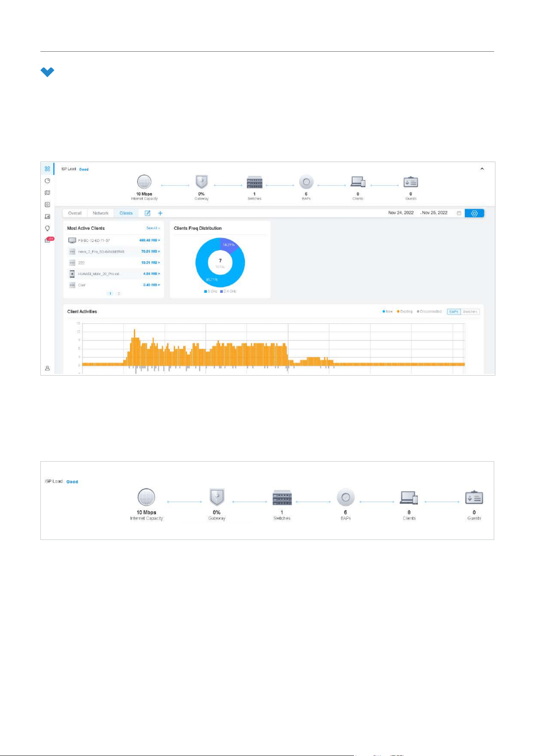Image resolution: width=535 pixels, height=756 pixels.
Task: Select the Clients dashboard tab
Action: (126, 213)
